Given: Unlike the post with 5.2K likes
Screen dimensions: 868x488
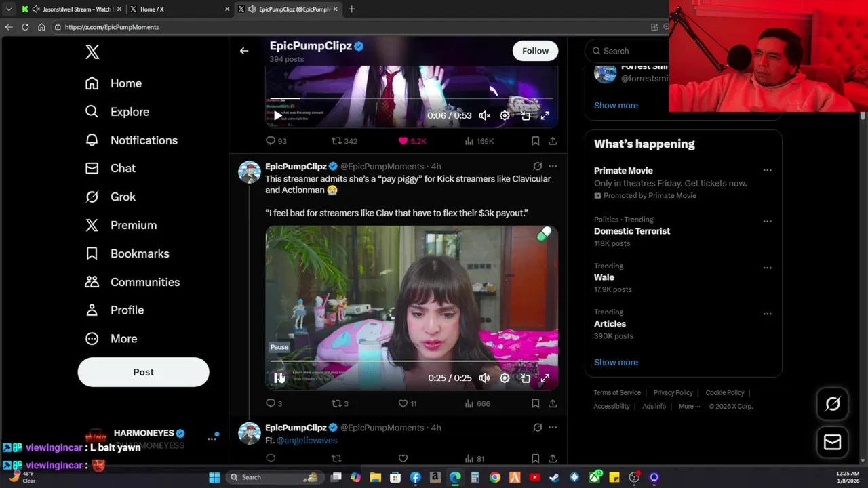Looking at the screenshot, I should pyautogui.click(x=412, y=141).
